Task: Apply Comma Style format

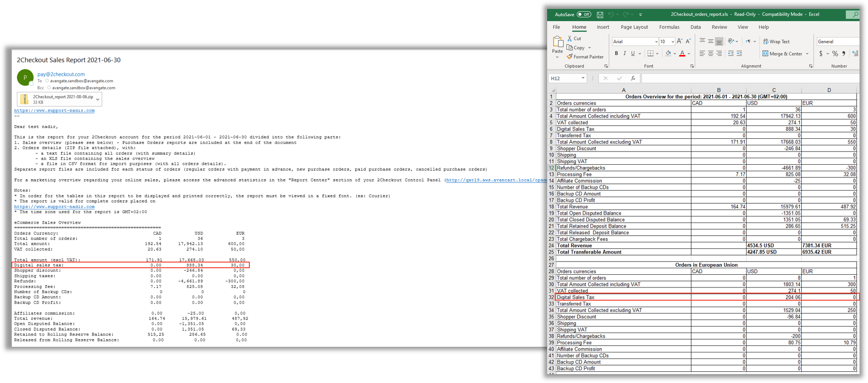Action: tap(844, 54)
